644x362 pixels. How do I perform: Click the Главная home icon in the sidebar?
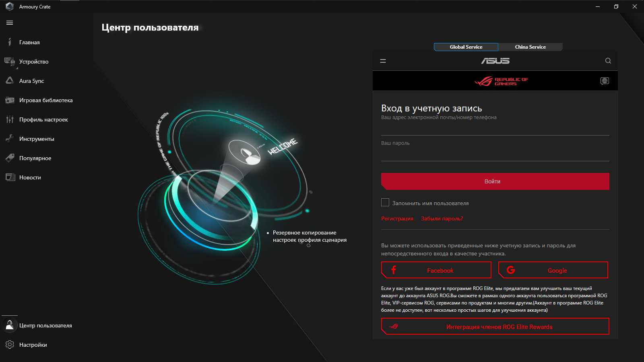pos(10,42)
